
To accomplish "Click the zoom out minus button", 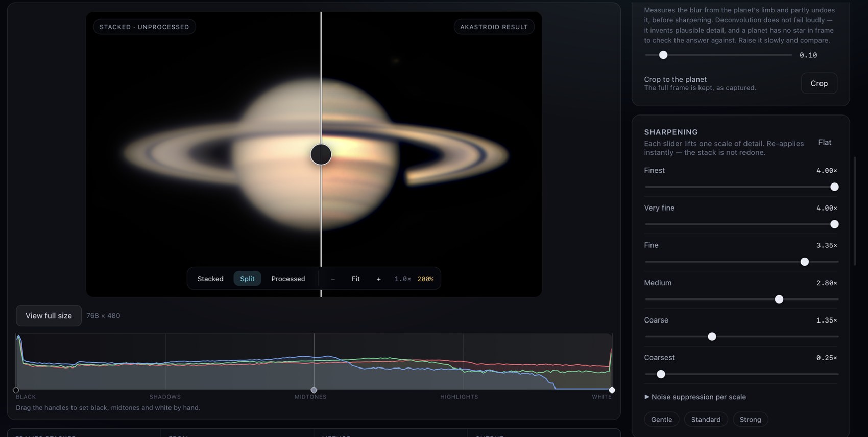I will pyautogui.click(x=333, y=279).
